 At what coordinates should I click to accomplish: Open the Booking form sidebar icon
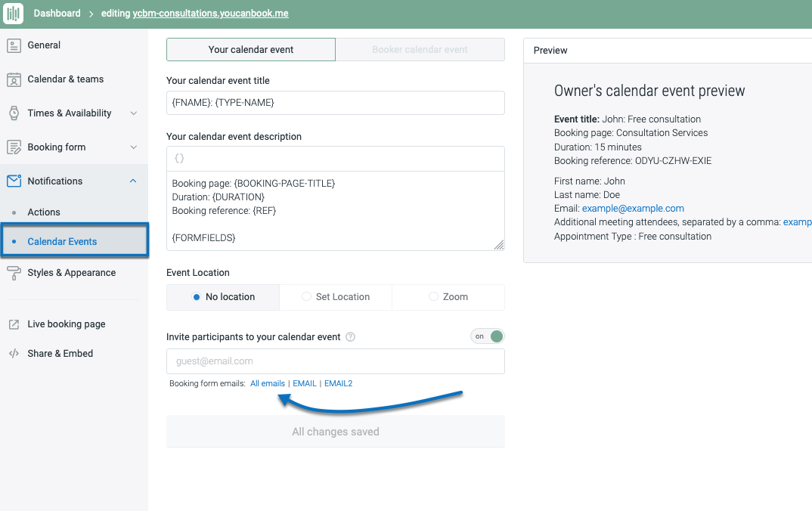point(15,147)
